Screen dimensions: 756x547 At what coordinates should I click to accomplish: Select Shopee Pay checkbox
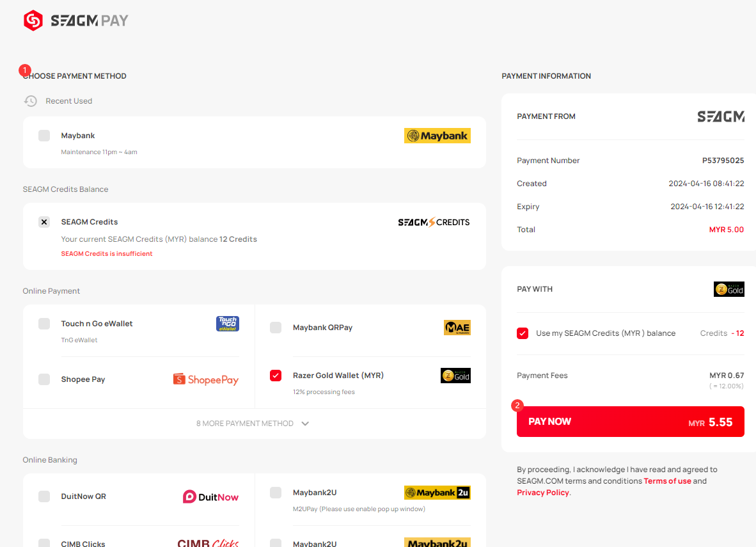point(44,379)
